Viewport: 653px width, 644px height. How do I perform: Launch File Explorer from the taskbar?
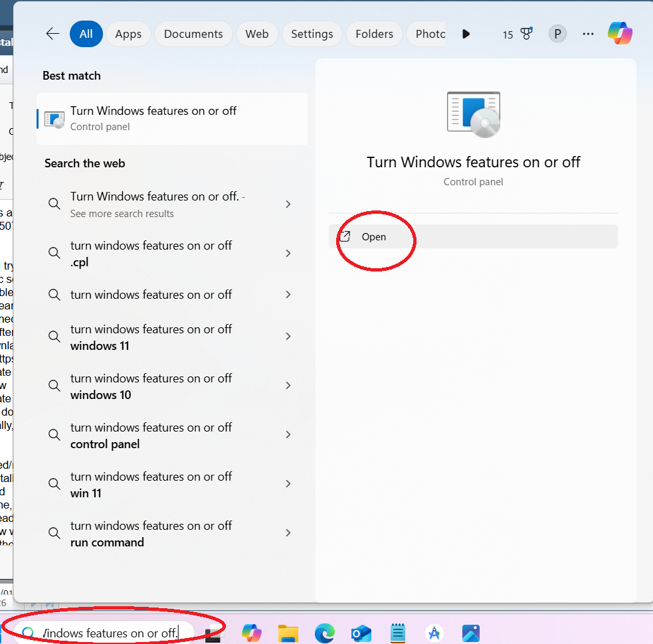288,633
